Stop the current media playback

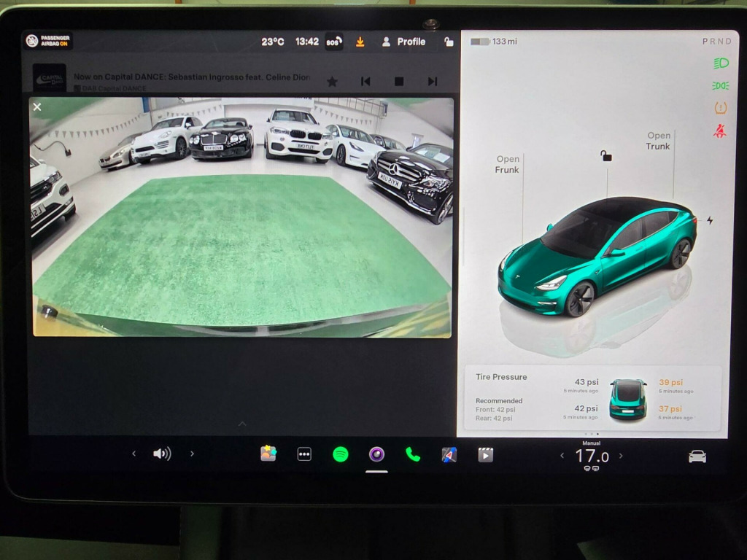point(399,82)
